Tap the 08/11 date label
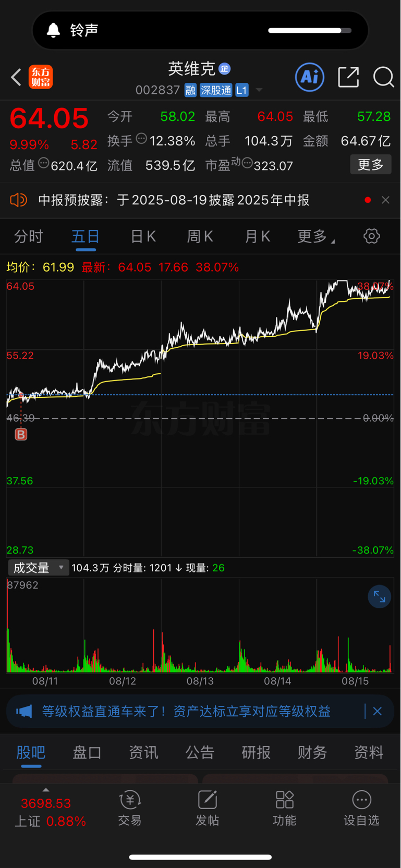The width and height of the screenshot is (401, 868). point(45,681)
